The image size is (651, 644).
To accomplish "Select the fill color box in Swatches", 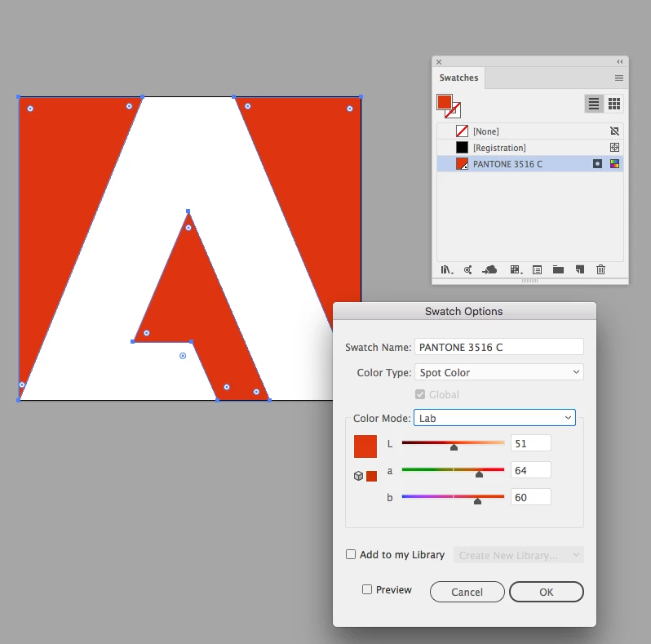I will [x=445, y=102].
